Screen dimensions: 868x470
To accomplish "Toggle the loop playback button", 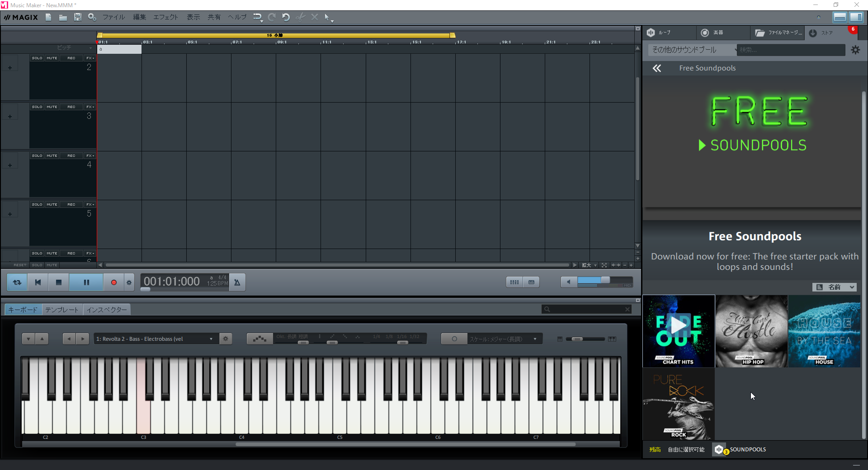I will pyautogui.click(x=17, y=282).
